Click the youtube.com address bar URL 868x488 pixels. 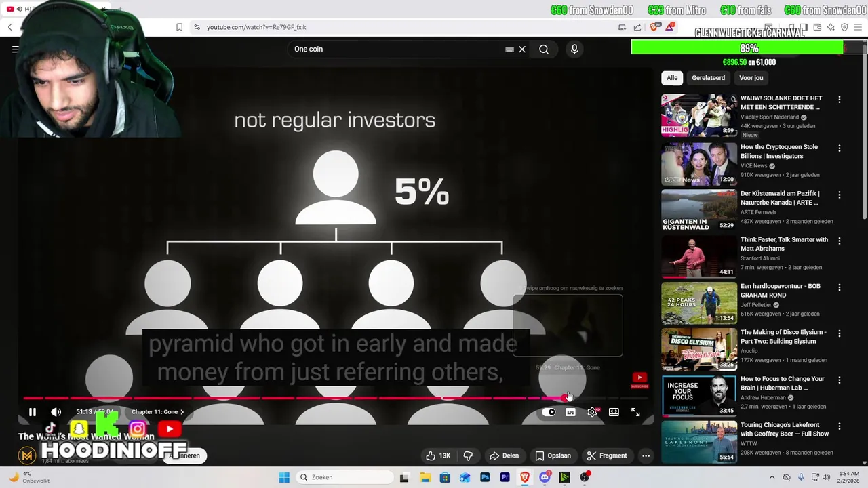[256, 27]
